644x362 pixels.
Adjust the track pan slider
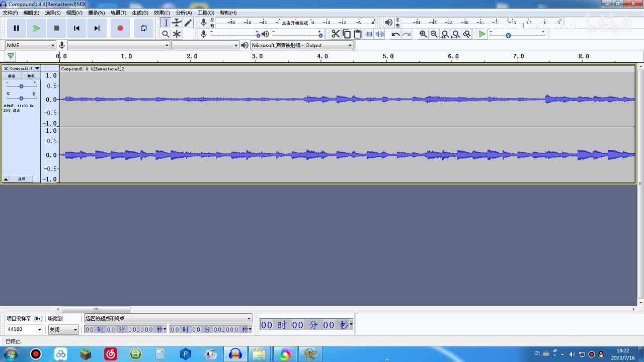click(21, 98)
